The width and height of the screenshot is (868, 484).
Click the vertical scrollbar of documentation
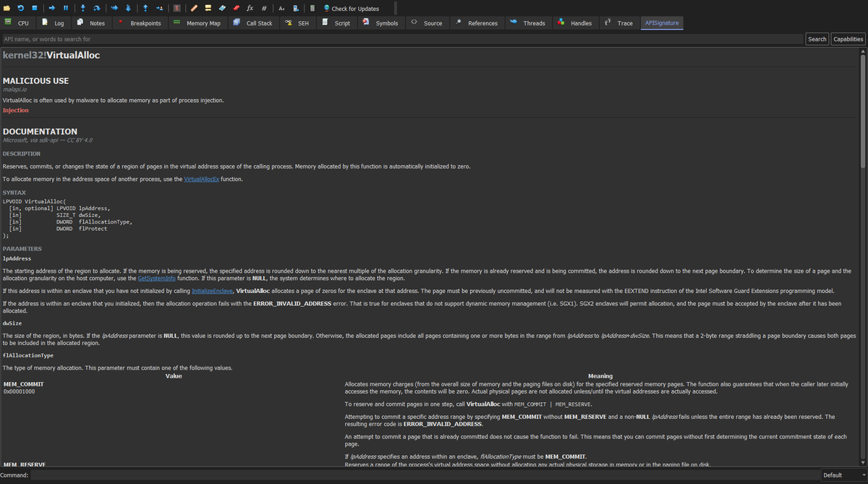pos(861,258)
